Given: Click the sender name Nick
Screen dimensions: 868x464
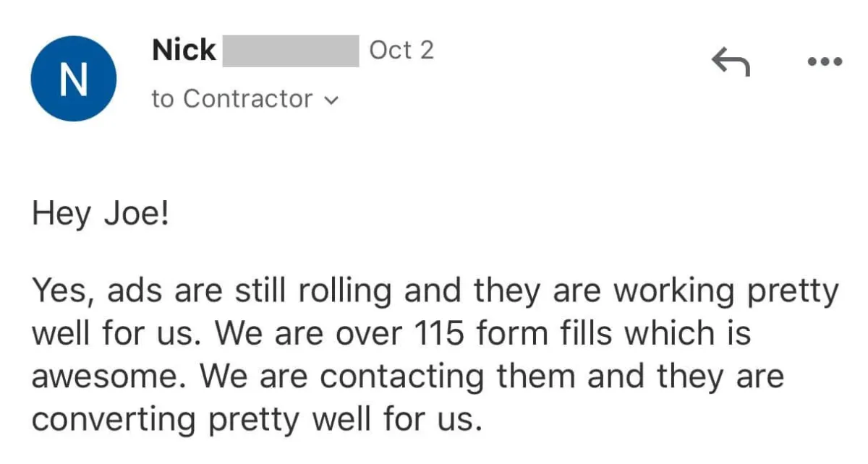Looking at the screenshot, I should point(184,51).
